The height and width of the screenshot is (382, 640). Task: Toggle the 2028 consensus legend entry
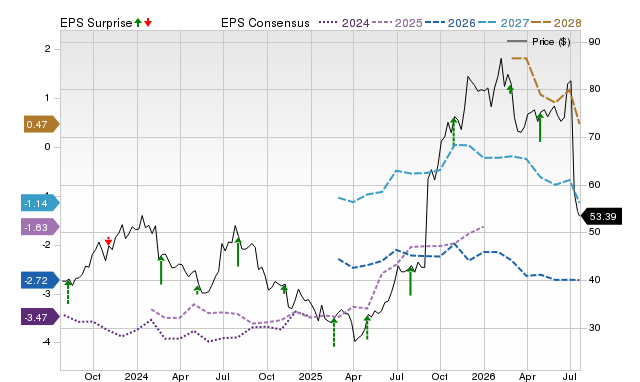pos(556,23)
